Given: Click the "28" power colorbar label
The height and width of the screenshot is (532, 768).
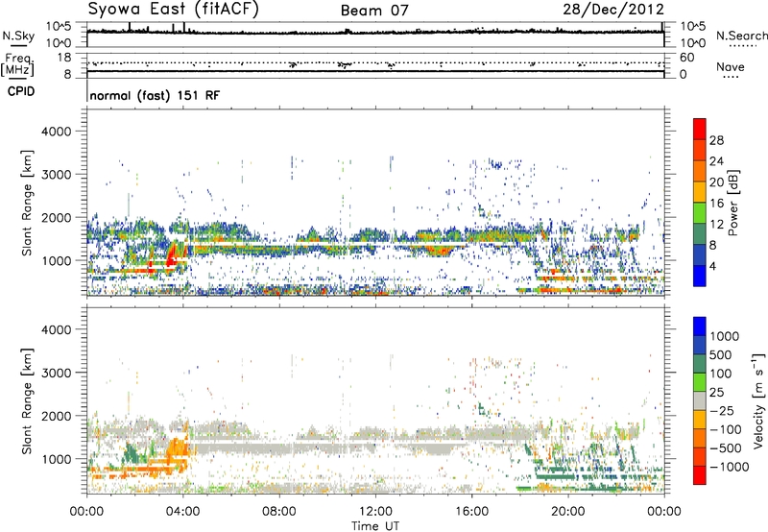Looking at the screenshot, I should coord(716,140).
